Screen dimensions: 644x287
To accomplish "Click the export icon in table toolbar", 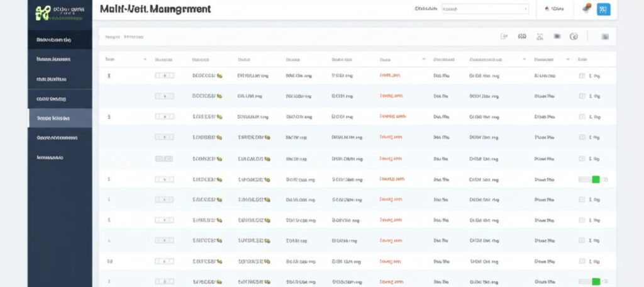I will coord(503,37).
